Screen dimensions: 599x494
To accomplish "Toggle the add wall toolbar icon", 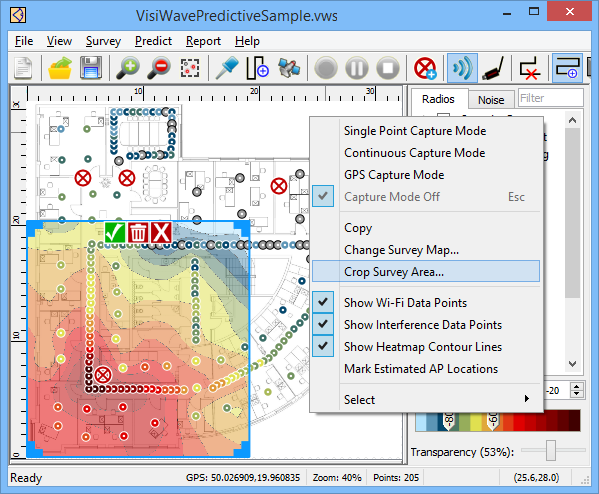I will click(x=567, y=69).
